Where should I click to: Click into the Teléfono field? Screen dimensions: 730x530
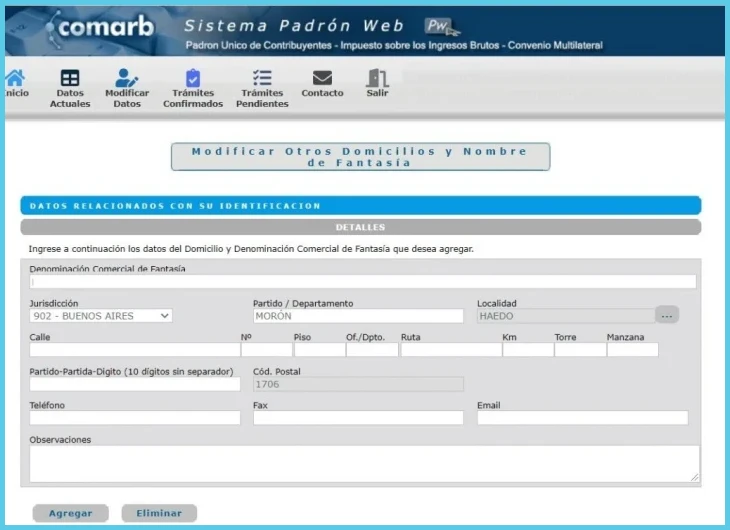tap(135, 418)
